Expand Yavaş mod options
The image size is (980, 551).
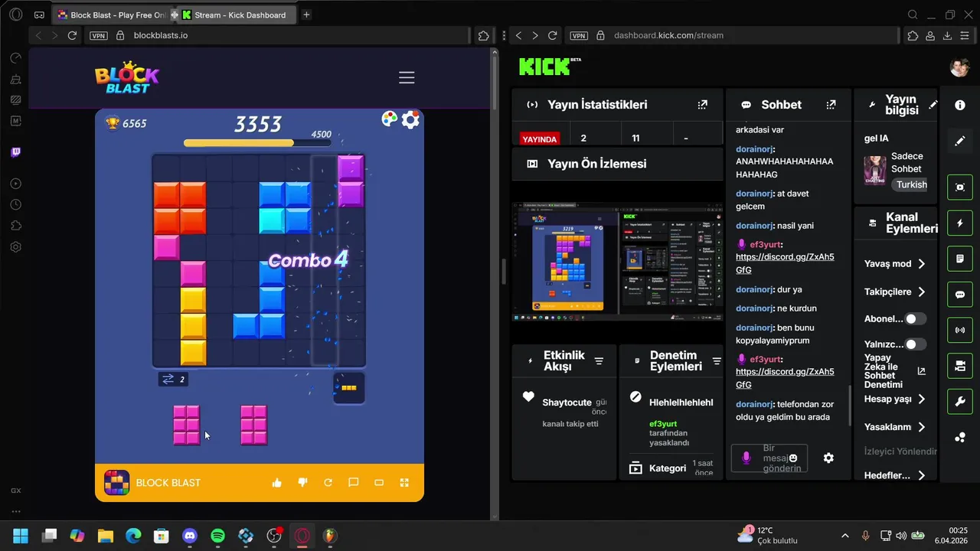pyautogui.click(x=895, y=264)
